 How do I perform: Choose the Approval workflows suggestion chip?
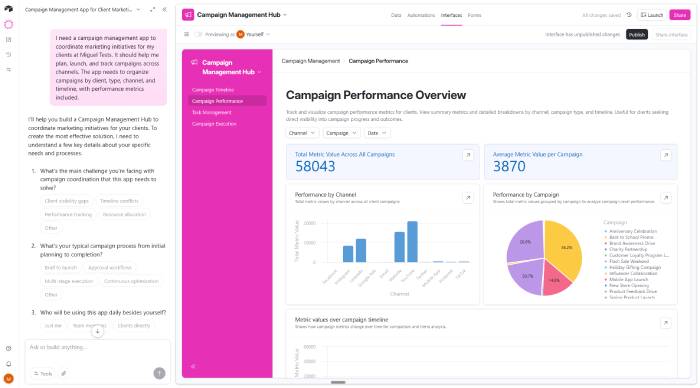pyautogui.click(x=110, y=267)
